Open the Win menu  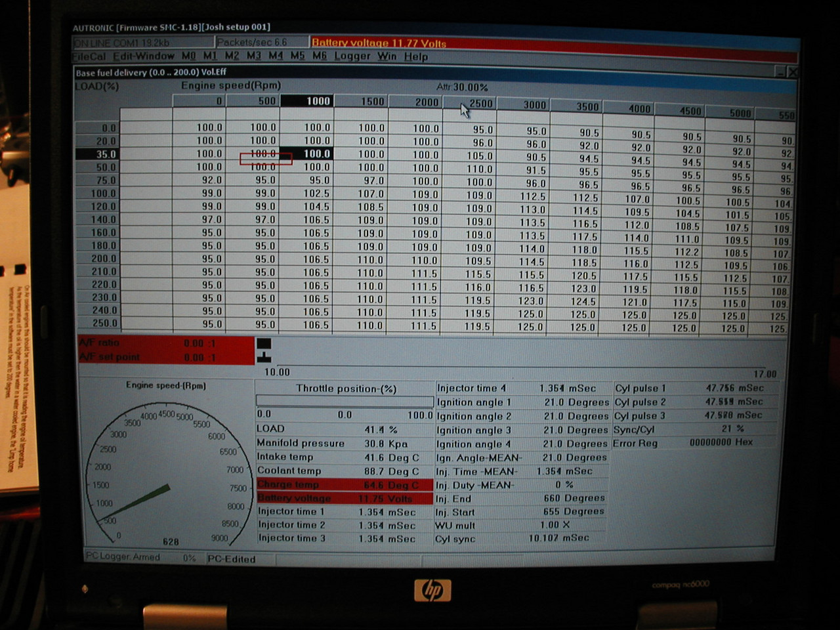[x=387, y=56]
